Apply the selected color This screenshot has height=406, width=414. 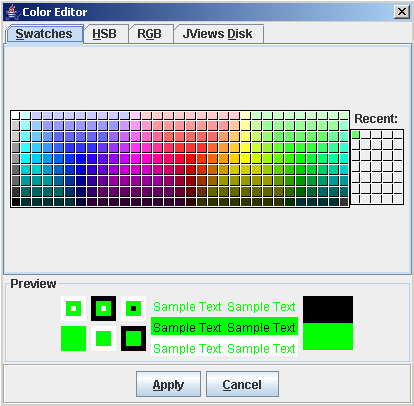click(168, 384)
